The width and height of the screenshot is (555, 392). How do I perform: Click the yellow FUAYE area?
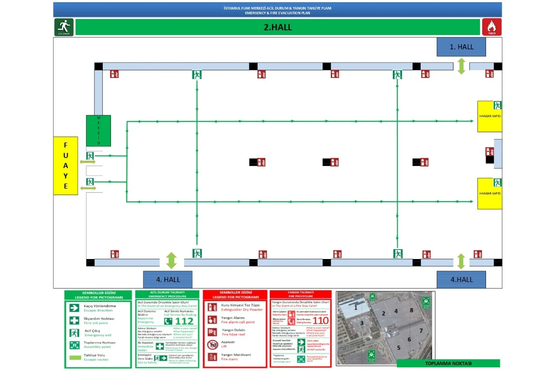(65, 165)
